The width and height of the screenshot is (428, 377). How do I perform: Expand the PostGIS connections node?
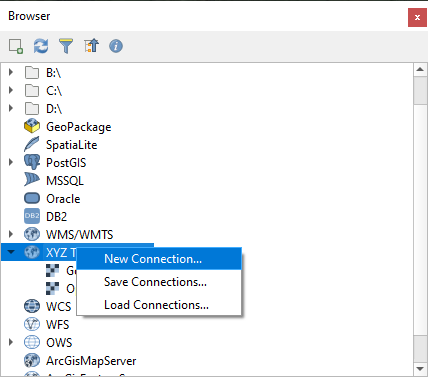click(11, 162)
